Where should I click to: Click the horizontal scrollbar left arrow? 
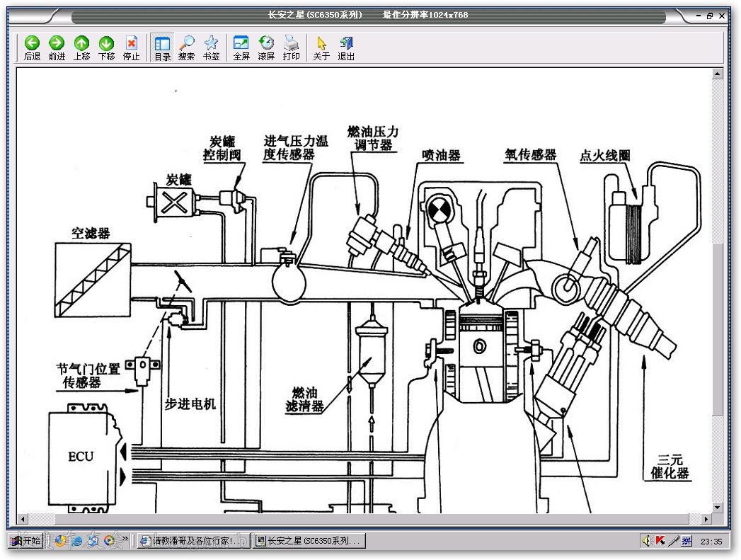[23, 519]
